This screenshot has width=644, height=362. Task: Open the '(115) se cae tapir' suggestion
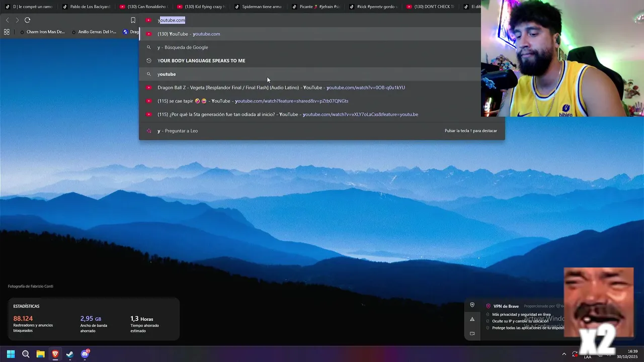click(x=322, y=101)
